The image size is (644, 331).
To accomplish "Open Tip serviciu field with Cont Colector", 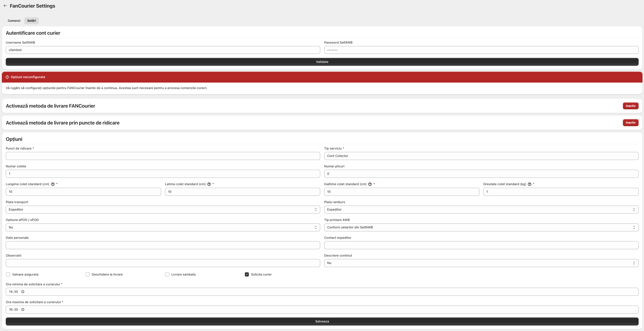I will click(481, 156).
